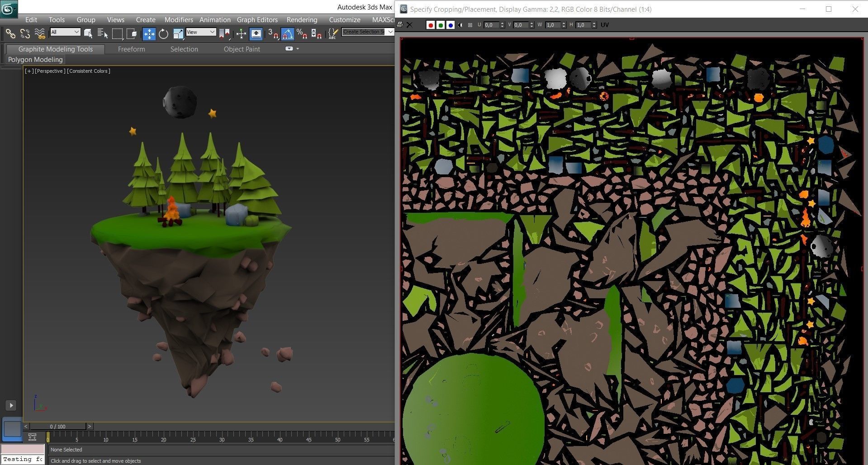Open the Rendering menu
The image size is (868, 465).
click(302, 19)
